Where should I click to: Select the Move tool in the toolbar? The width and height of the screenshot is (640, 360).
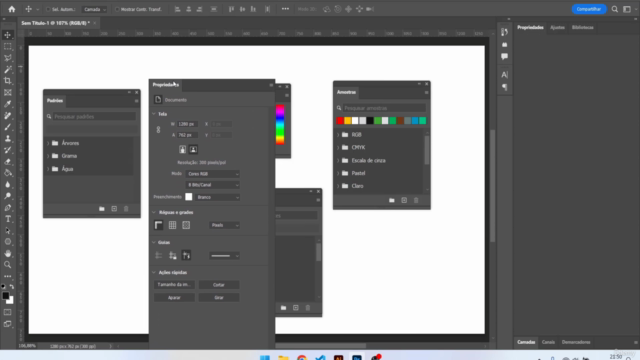point(8,35)
